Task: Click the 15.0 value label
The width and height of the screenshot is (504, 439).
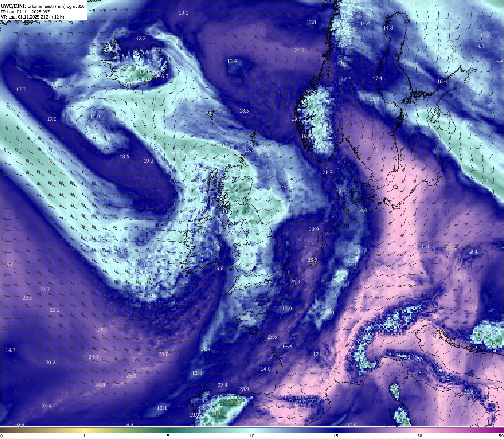Action: coord(95,117)
